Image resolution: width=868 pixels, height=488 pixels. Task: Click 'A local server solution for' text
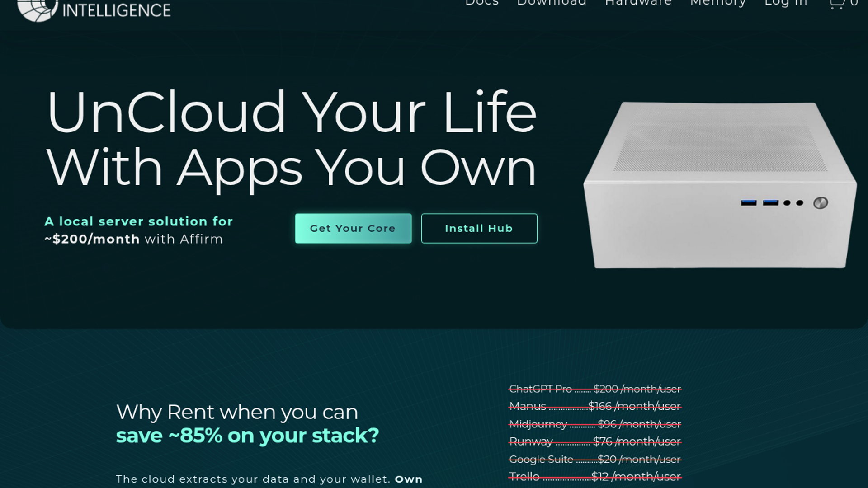click(138, 221)
